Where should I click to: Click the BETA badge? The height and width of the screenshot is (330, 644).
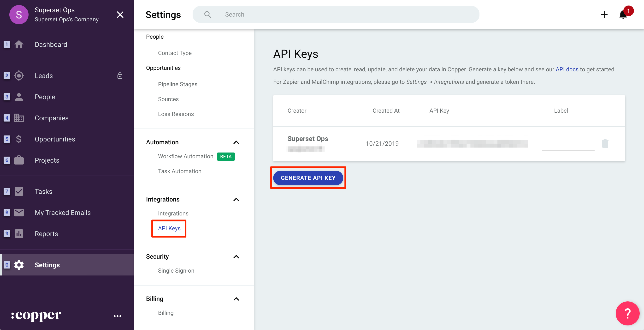(x=225, y=157)
